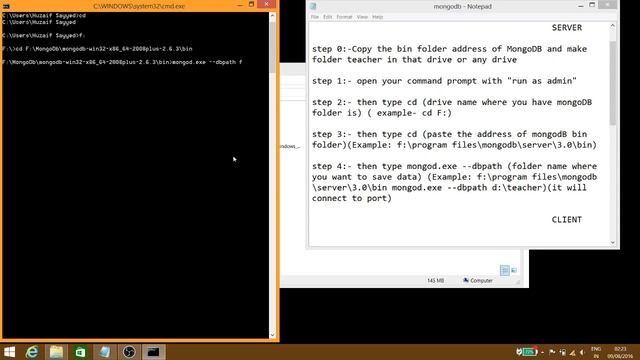This screenshot has height=360, width=640.
Task: Click the SERVER heading in Notepad
Action: (x=567, y=28)
